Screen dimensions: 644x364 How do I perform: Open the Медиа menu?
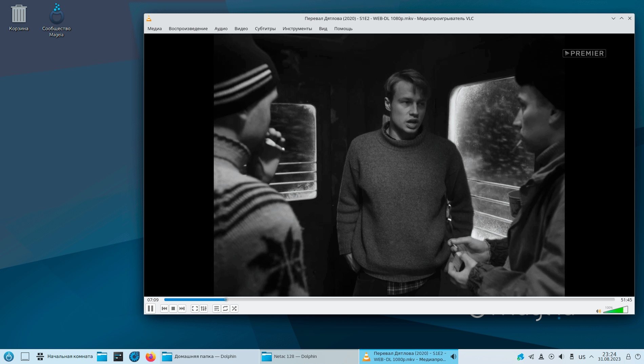pos(155,29)
